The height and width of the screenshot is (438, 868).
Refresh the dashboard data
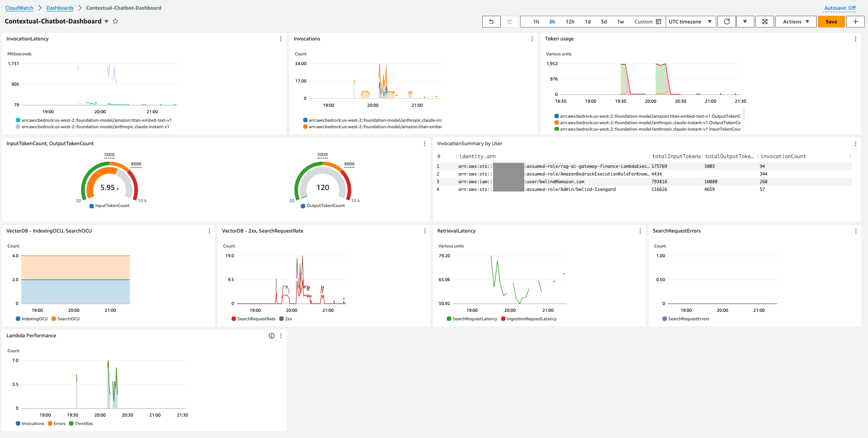tap(726, 21)
